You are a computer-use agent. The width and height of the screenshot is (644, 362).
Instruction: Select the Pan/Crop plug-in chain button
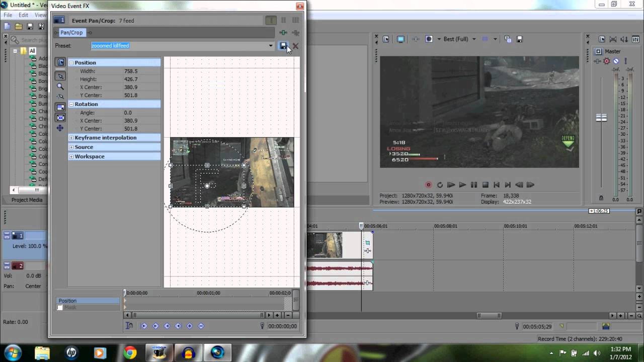pos(71,32)
